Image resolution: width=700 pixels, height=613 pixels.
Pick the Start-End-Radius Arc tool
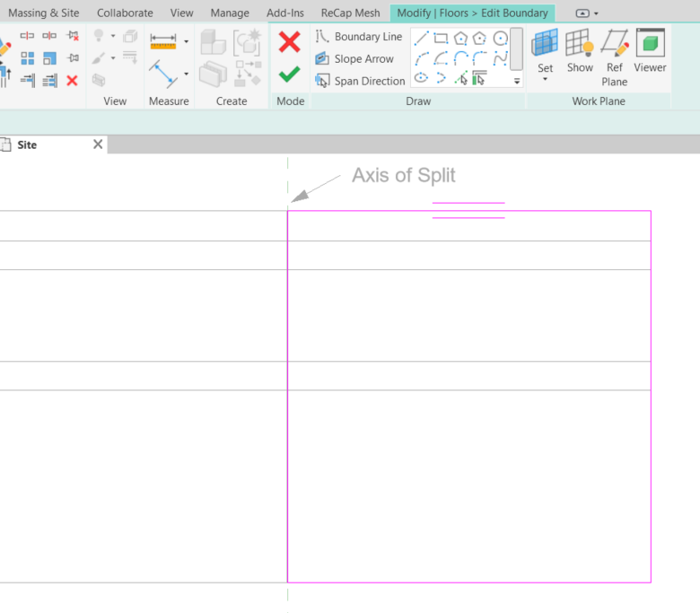pyautogui.click(x=422, y=58)
